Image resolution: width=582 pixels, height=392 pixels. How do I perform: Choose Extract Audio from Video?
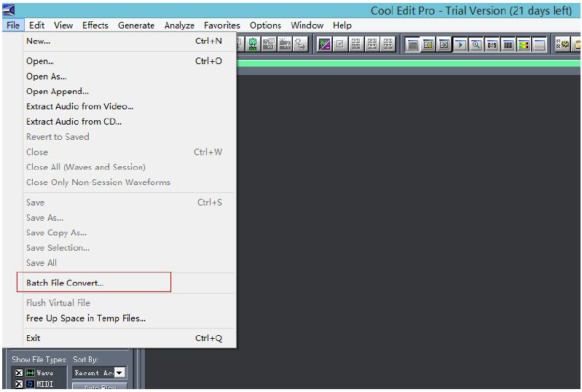point(79,106)
